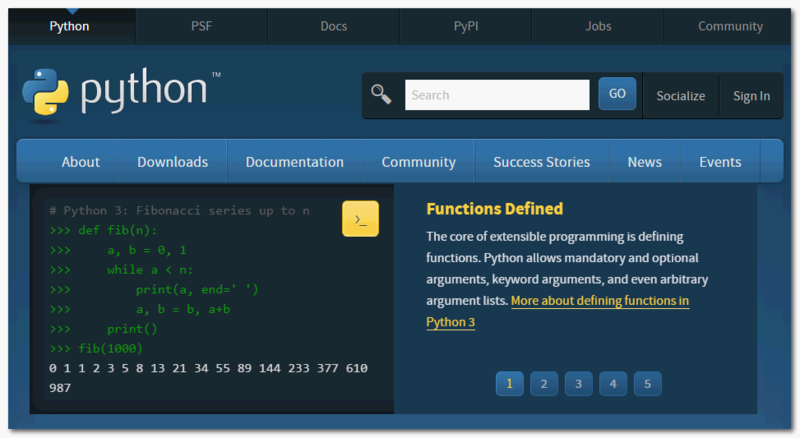Switch to slide 5 in the carousel
Screen dimensions: 800x438
coord(647,384)
